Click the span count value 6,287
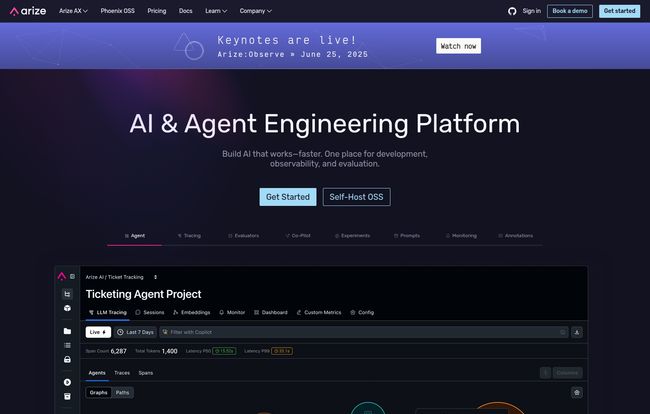The height and width of the screenshot is (414, 650). pyautogui.click(x=119, y=351)
